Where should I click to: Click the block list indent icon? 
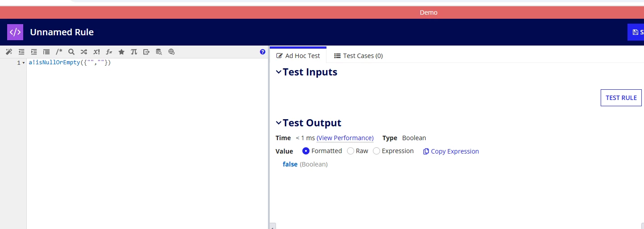pyautogui.click(x=46, y=52)
